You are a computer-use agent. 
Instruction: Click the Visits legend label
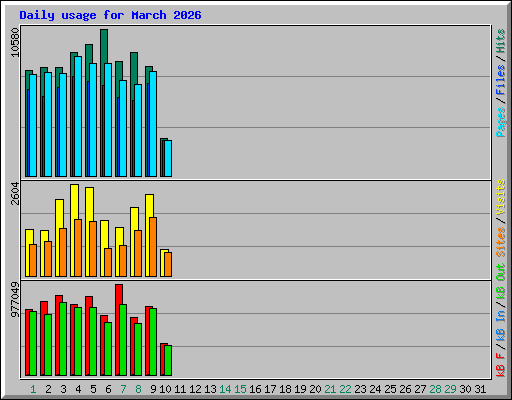coord(501,197)
